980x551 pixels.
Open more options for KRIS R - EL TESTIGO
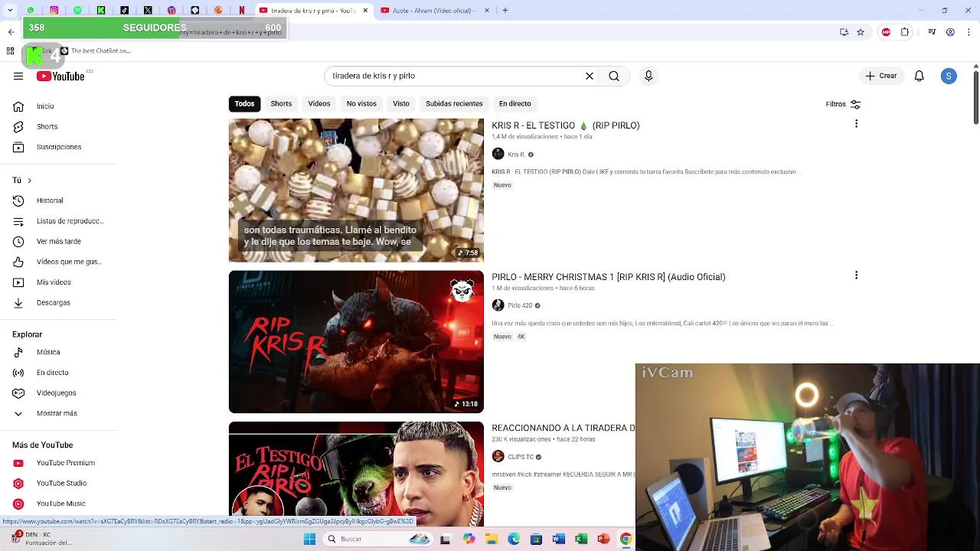(856, 124)
